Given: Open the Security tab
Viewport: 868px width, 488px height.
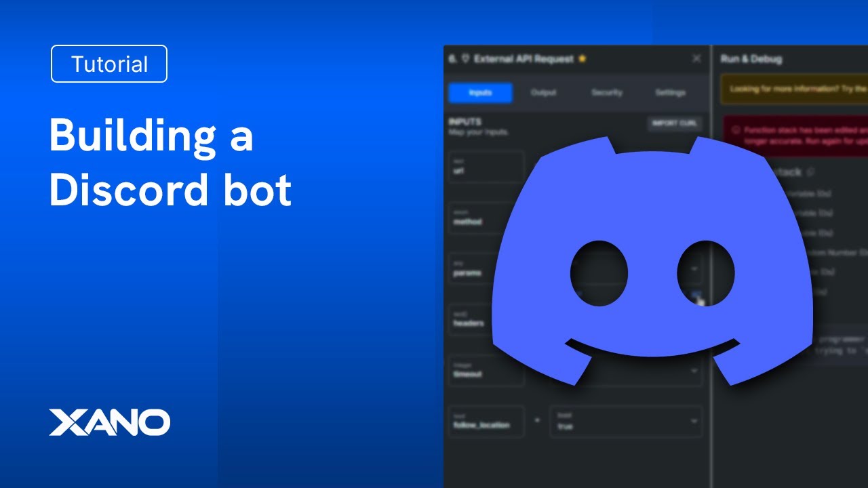Looking at the screenshot, I should (x=607, y=93).
